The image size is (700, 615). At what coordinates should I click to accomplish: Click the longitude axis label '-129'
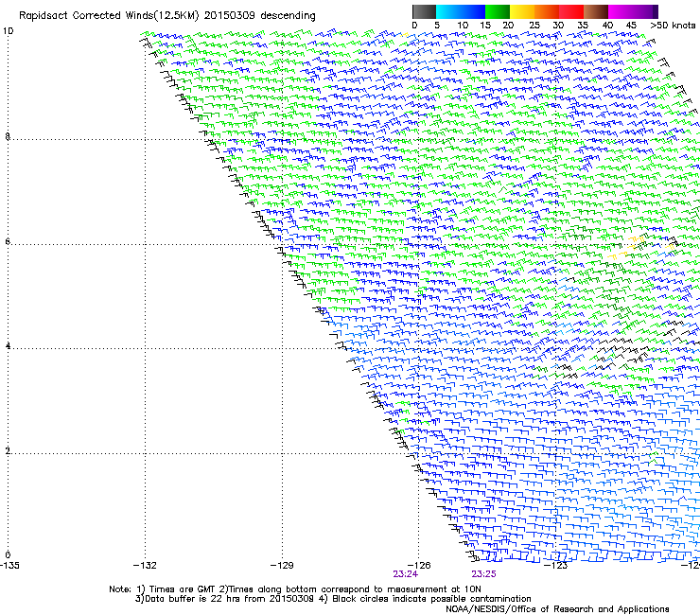point(282,566)
